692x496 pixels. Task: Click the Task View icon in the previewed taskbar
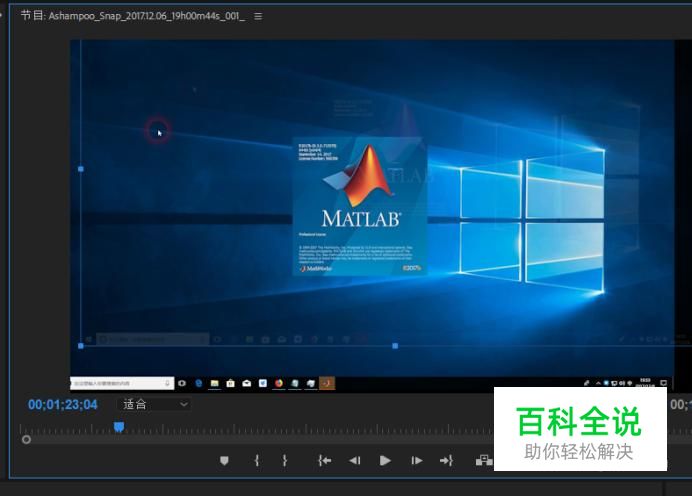coord(182,383)
